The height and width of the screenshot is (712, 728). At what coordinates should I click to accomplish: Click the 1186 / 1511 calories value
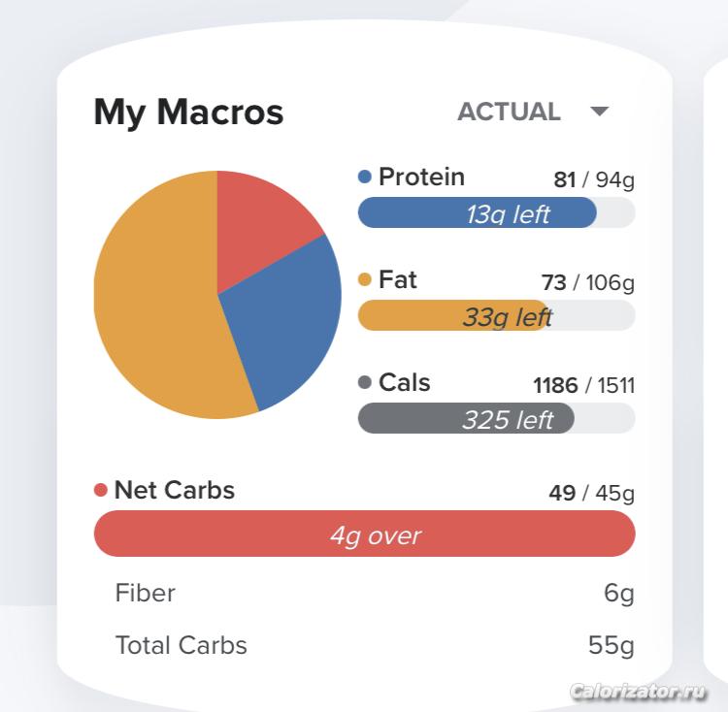(x=583, y=385)
